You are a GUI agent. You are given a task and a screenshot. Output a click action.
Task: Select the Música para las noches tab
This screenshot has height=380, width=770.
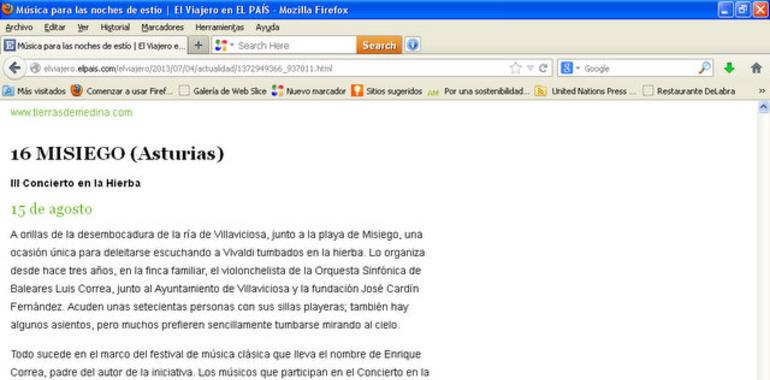[x=94, y=46]
